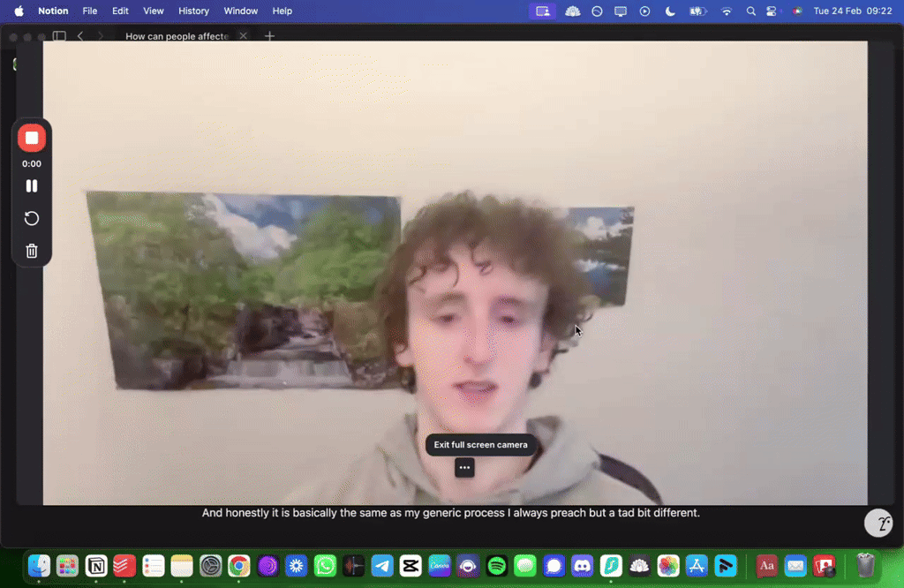This screenshot has height=588, width=904.
Task: Open the History menu
Action: [x=193, y=11]
